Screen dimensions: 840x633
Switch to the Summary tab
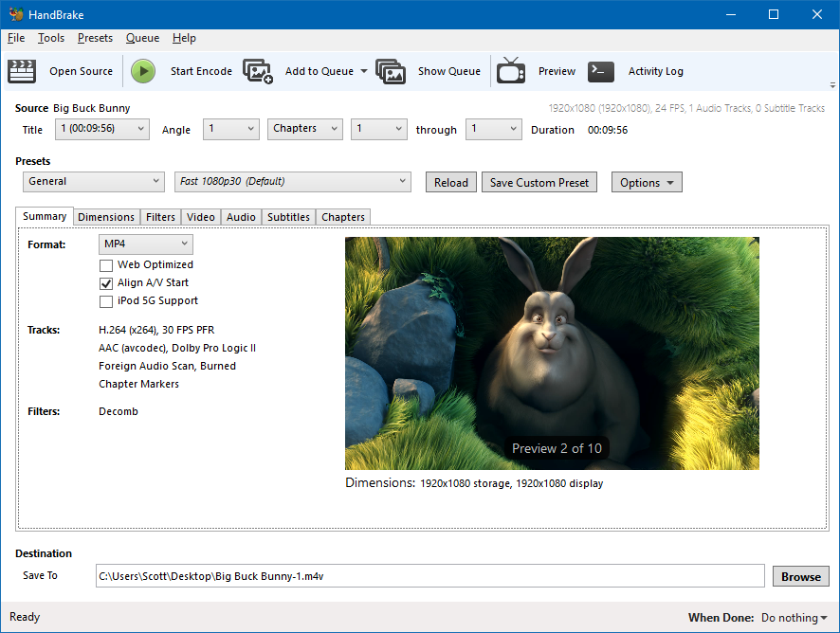tap(45, 216)
